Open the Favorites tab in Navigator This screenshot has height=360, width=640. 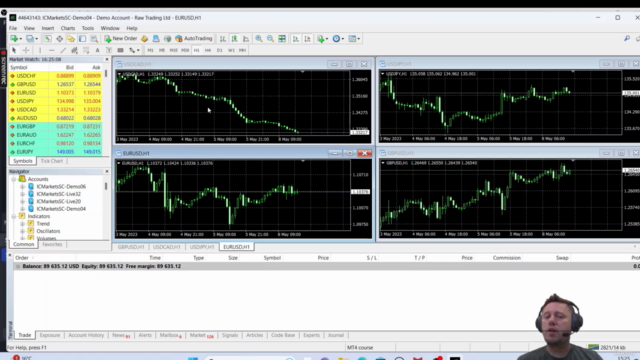(x=52, y=244)
